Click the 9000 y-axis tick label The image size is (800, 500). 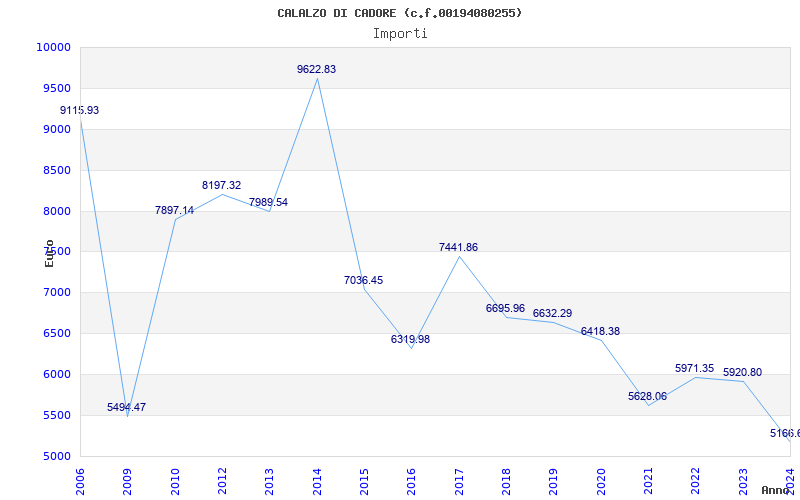pyautogui.click(x=56, y=129)
